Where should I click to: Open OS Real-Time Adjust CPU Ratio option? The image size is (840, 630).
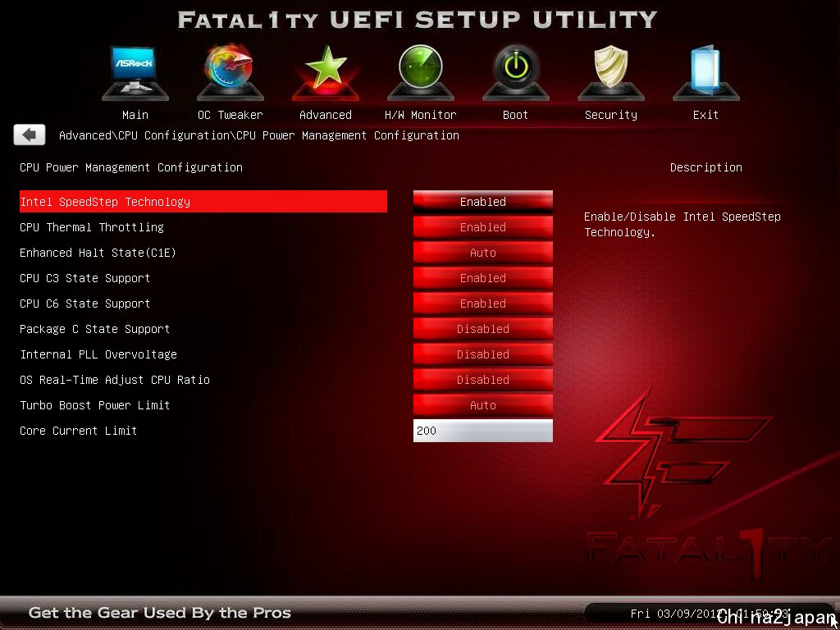[x=482, y=380]
